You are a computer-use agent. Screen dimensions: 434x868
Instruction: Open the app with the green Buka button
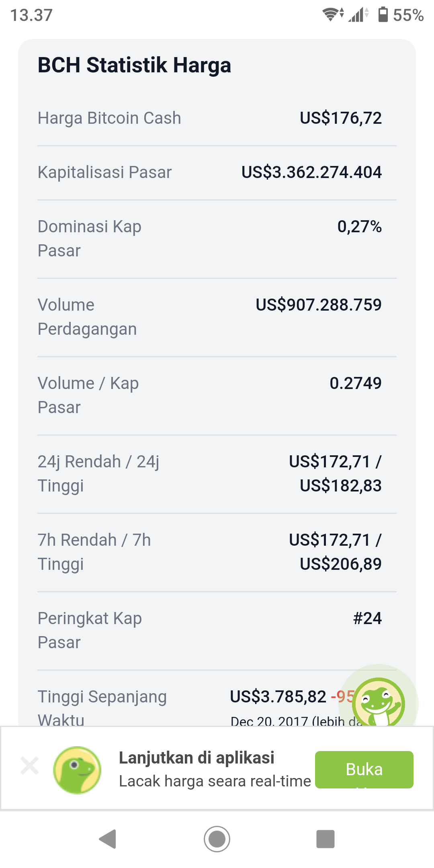364,770
